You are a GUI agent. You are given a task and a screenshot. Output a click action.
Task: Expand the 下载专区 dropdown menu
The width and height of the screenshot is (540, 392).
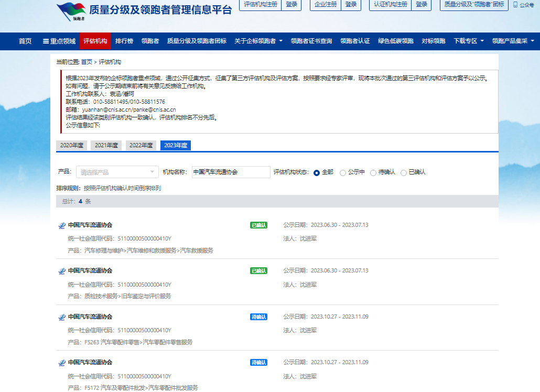(x=469, y=41)
